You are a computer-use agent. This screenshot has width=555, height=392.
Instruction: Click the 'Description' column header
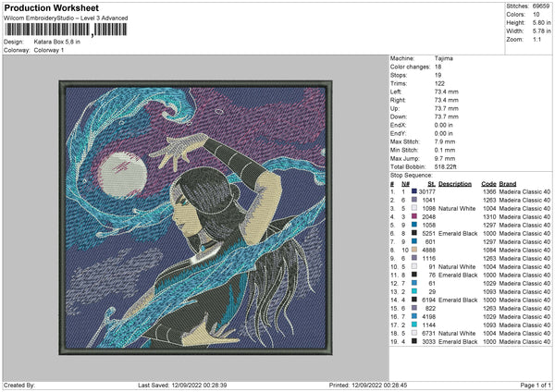(455, 184)
